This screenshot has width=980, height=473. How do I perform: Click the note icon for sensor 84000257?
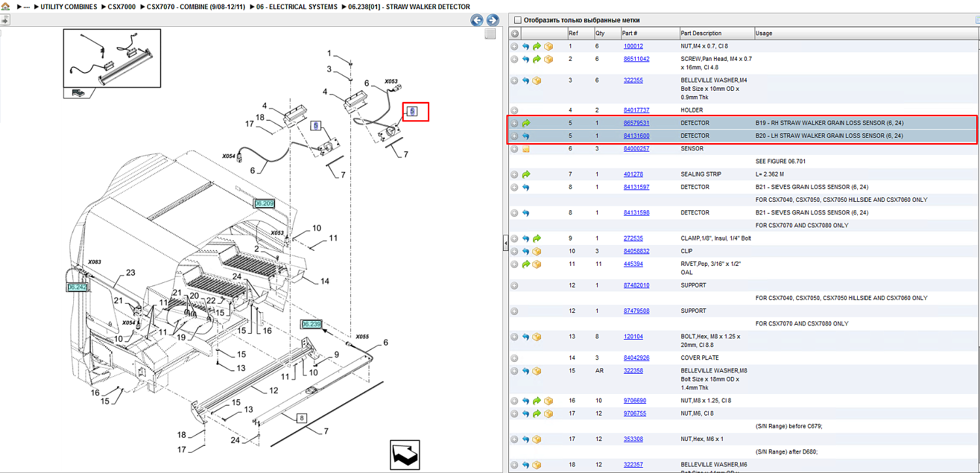click(x=525, y=149)
